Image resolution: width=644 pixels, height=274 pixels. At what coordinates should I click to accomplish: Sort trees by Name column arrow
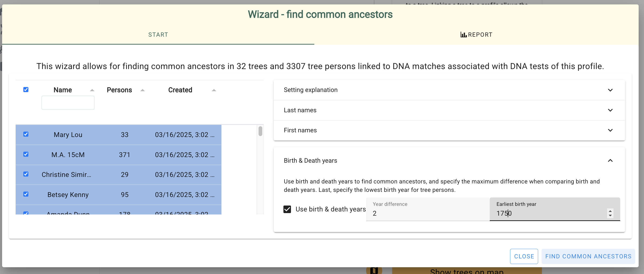click(x=92, y=90)
